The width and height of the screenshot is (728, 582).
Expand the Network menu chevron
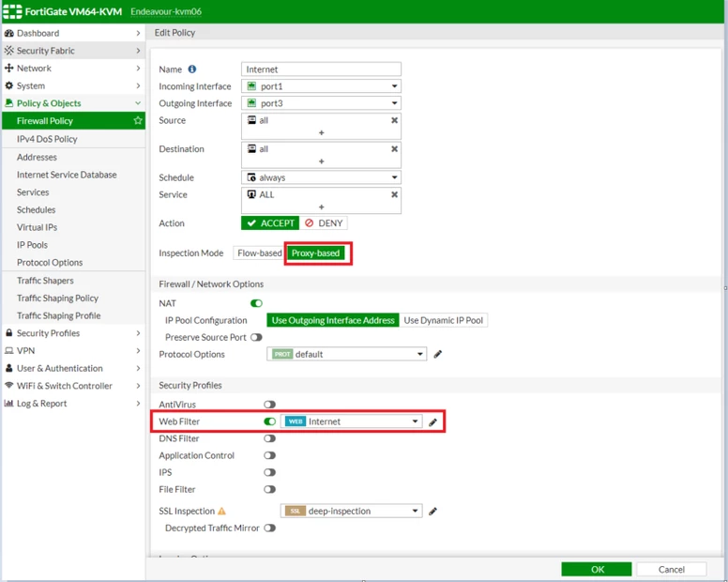tap(138, 69)
